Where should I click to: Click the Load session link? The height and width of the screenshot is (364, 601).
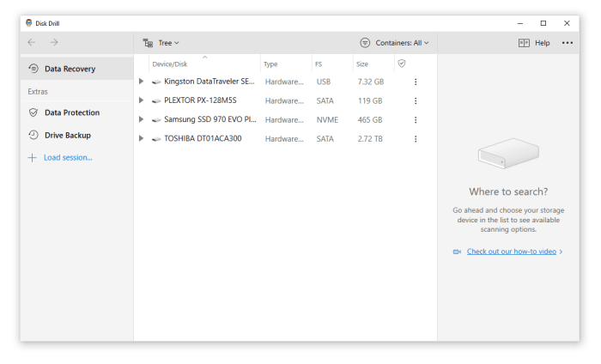pyautogui.click(x=68, y=158)
